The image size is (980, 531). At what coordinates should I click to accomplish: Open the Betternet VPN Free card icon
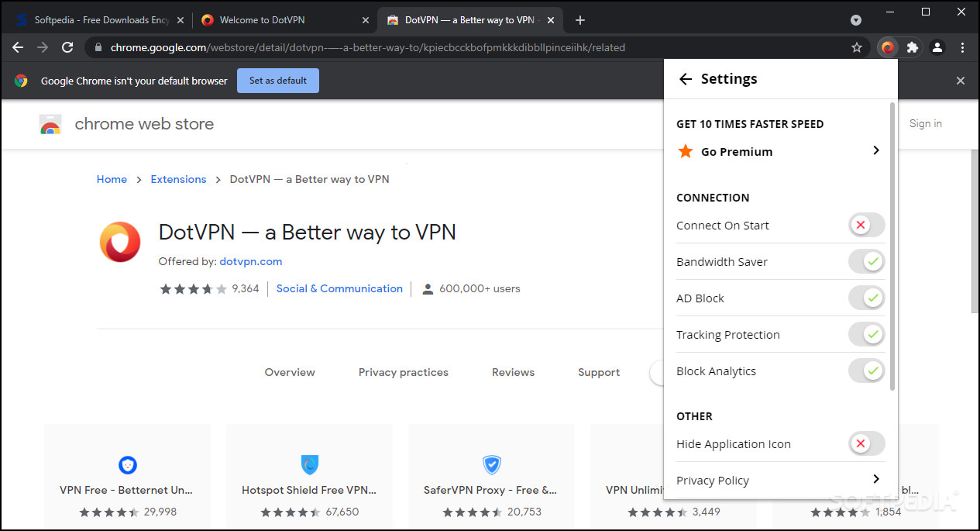(128, 465)
